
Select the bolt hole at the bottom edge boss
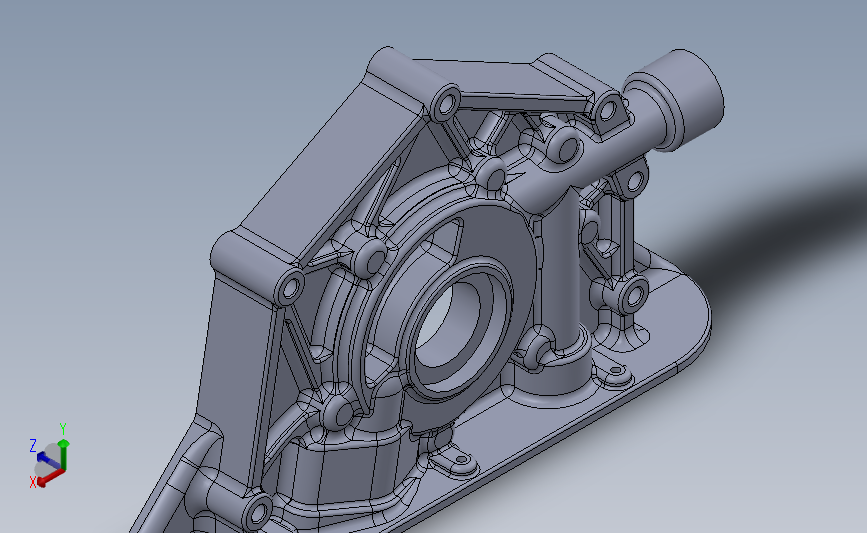click(258, 512)
